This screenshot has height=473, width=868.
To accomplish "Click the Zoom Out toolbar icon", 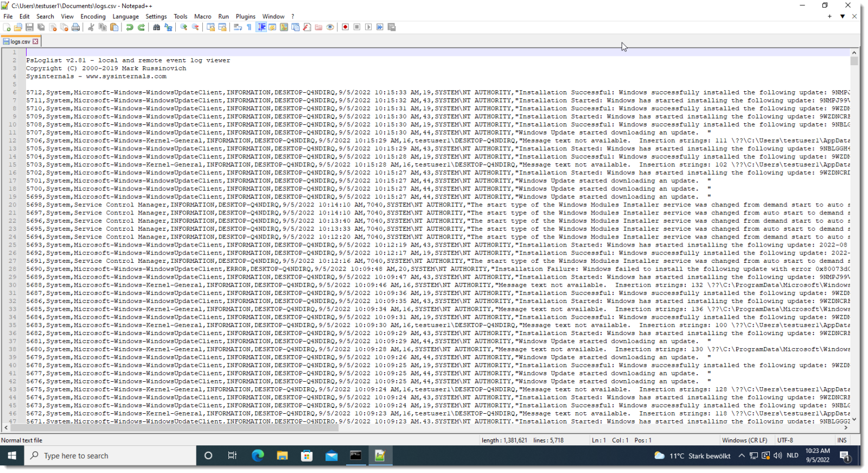I will point(195,27).
